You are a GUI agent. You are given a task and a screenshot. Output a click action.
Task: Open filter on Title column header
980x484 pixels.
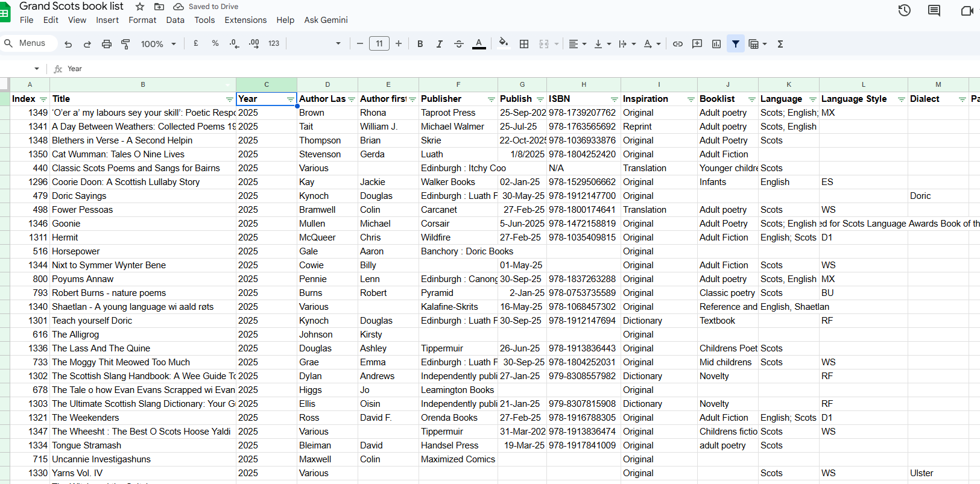(x=229, y=99)
